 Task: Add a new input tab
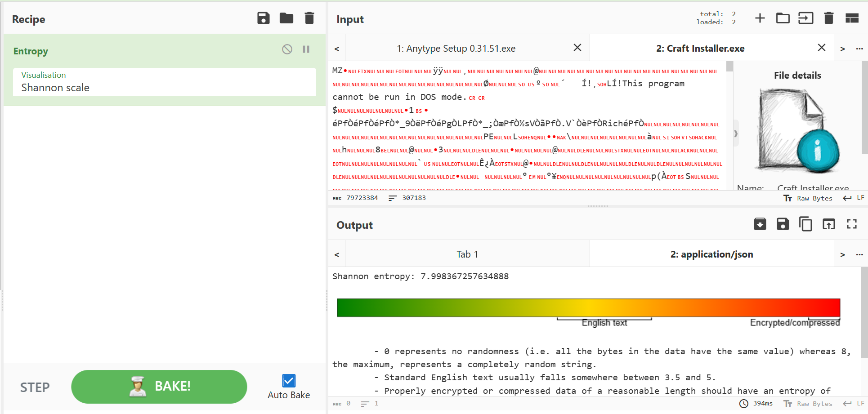tap(760, 18)
